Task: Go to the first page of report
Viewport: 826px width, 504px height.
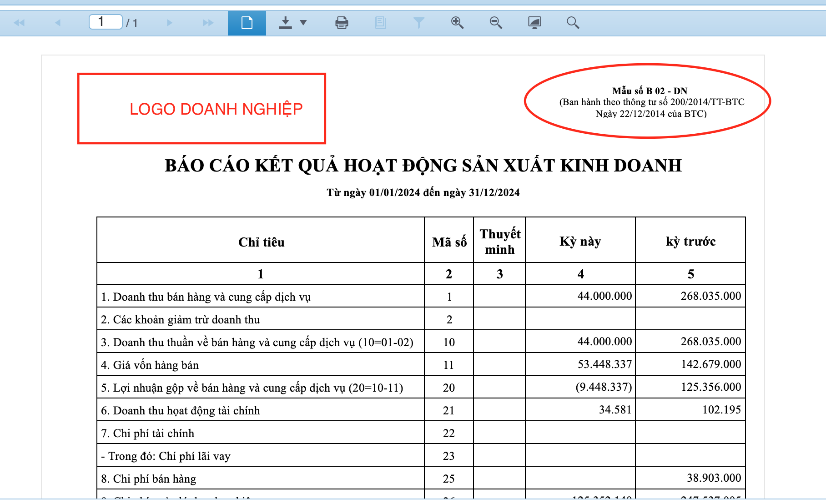Action: pos(19,23)
